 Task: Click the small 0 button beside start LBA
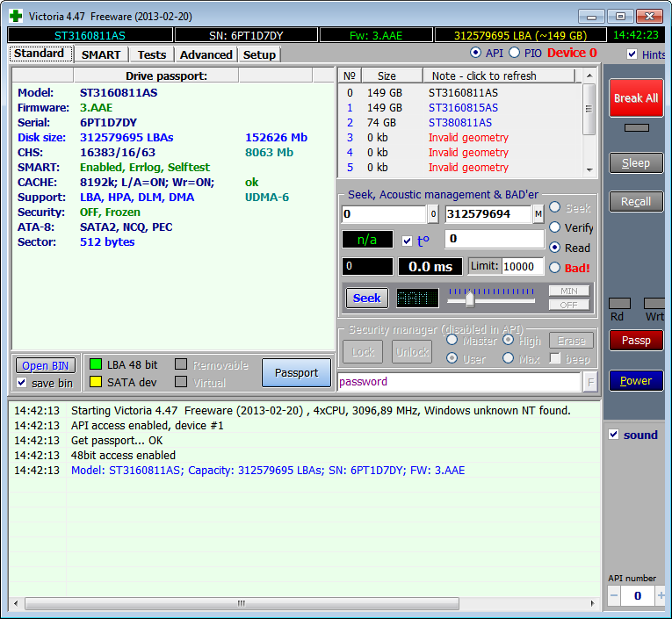433,213
